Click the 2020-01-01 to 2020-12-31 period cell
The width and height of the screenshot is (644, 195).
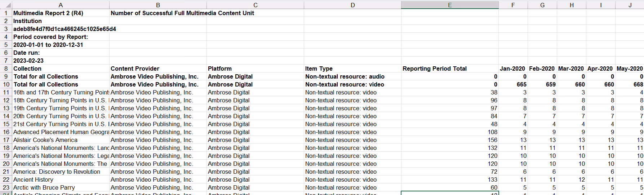pyautogui.click(x=48, y=45)
